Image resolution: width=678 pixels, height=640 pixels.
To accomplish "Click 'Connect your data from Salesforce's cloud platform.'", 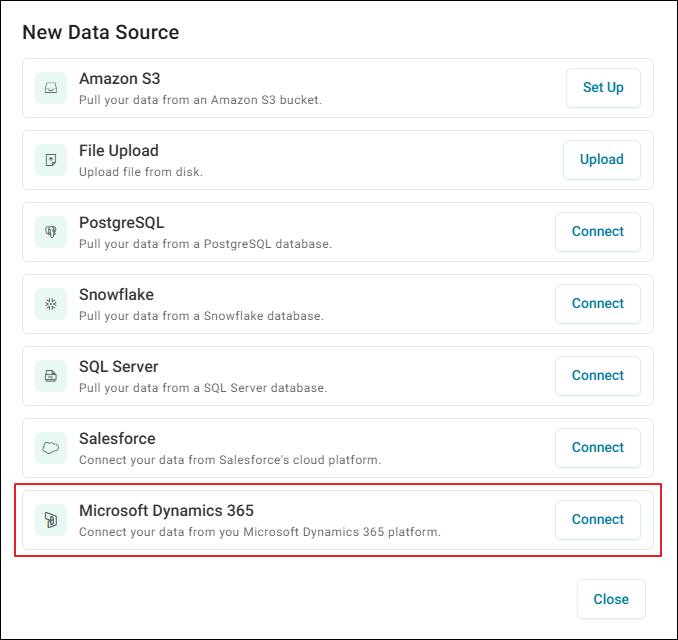I will coord(230,460).
